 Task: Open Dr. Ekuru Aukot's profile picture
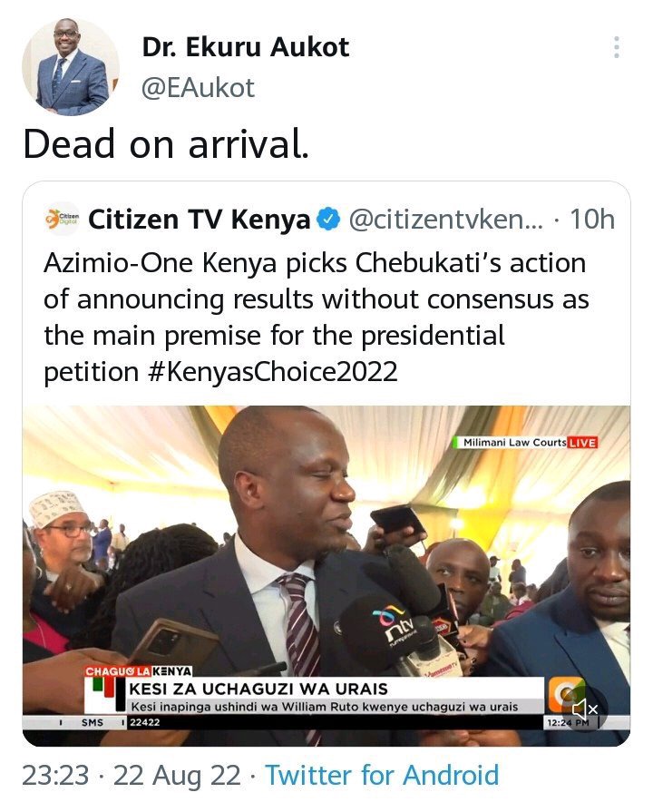point(71,66)
